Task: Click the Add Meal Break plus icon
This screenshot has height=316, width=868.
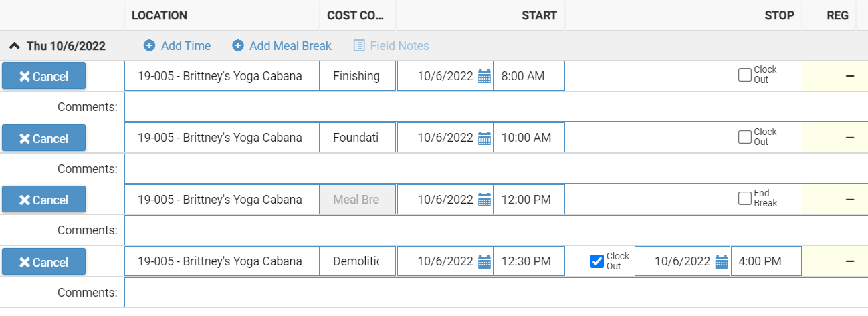Action: coord(238,46)
